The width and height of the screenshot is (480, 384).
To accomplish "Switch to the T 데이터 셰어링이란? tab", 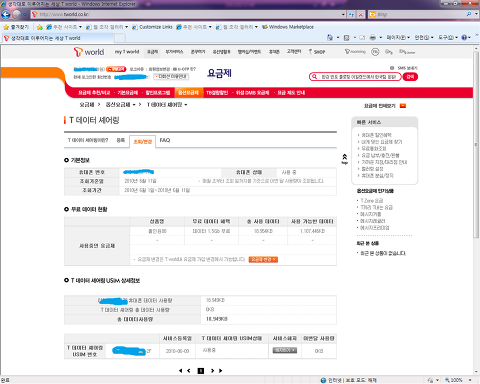I will 88,140.
